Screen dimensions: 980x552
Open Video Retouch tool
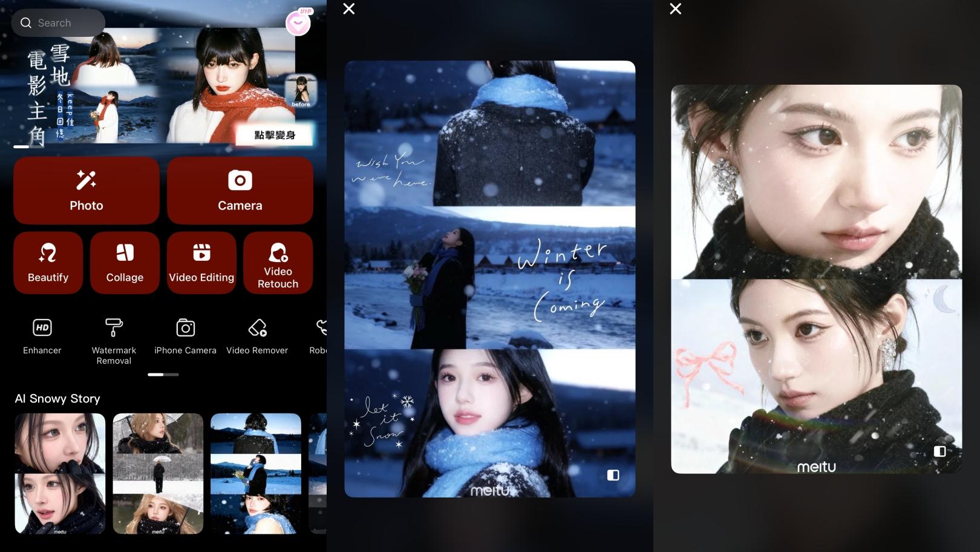278,263
